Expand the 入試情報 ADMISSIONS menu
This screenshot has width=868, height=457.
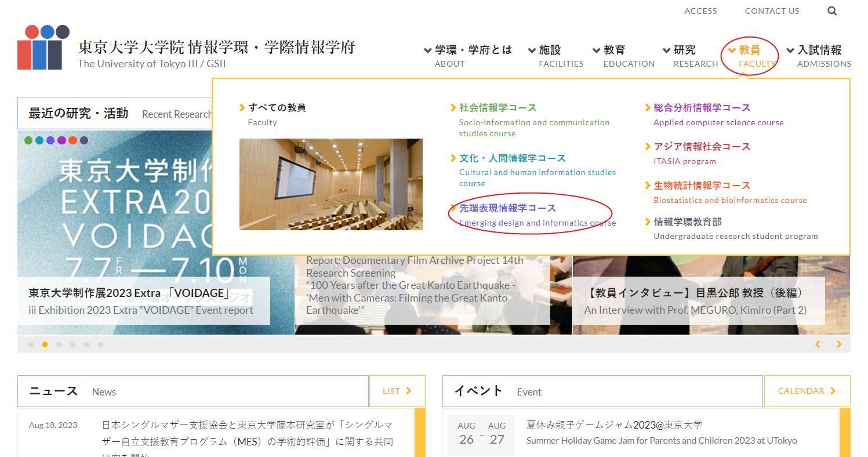point(819,56)
